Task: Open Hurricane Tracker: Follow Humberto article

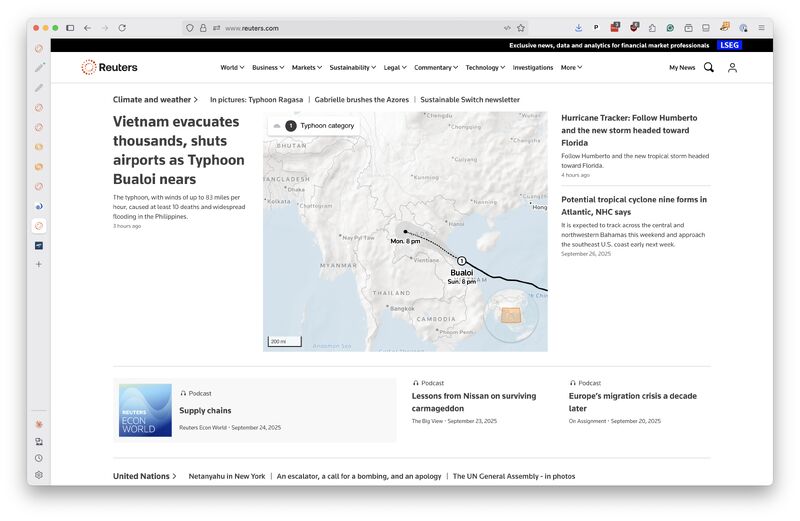Action: tap(630, 130)
